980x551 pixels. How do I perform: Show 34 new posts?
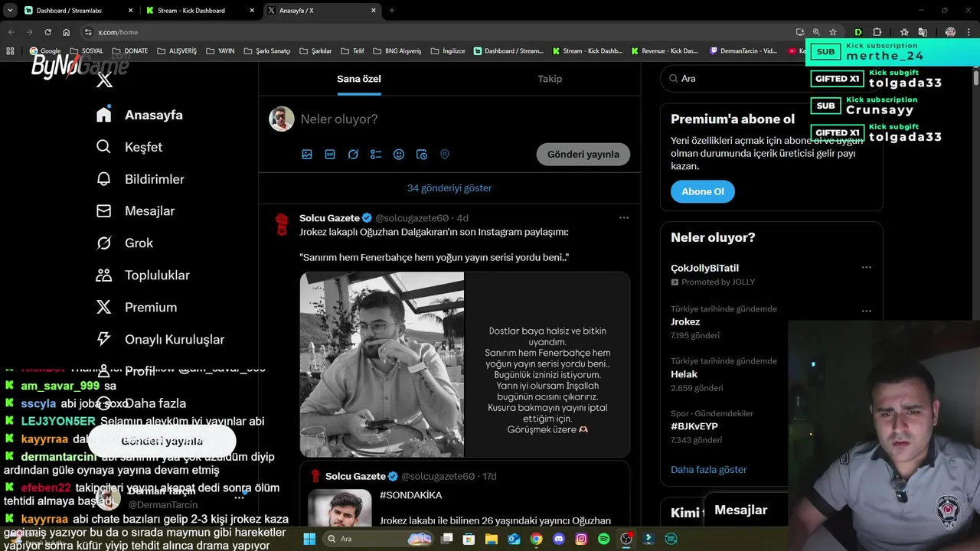(x=449, y=188)
